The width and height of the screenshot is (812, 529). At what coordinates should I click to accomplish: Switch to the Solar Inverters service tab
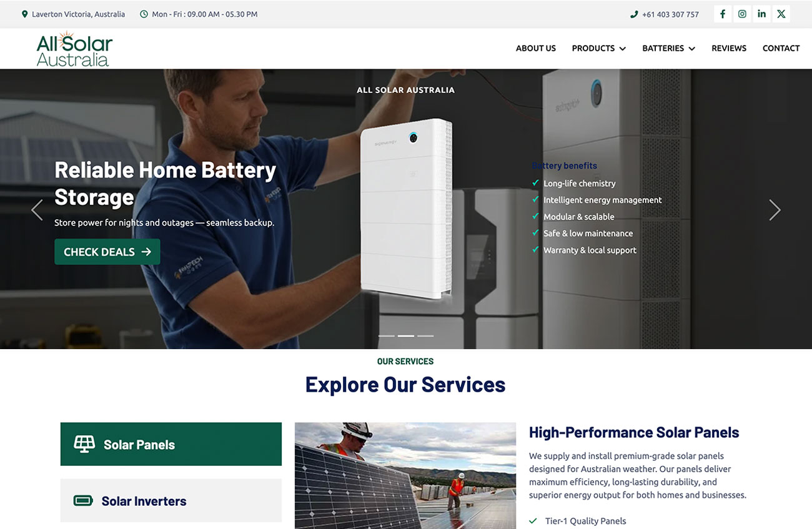171,500
